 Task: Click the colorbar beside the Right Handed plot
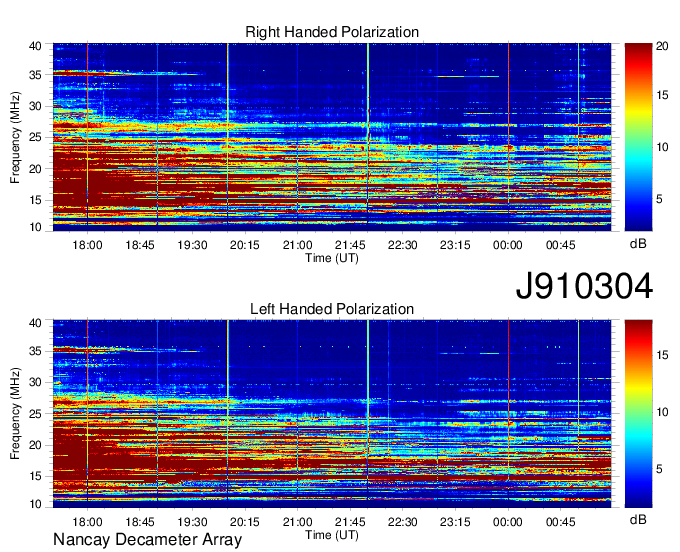click(638, 137)
